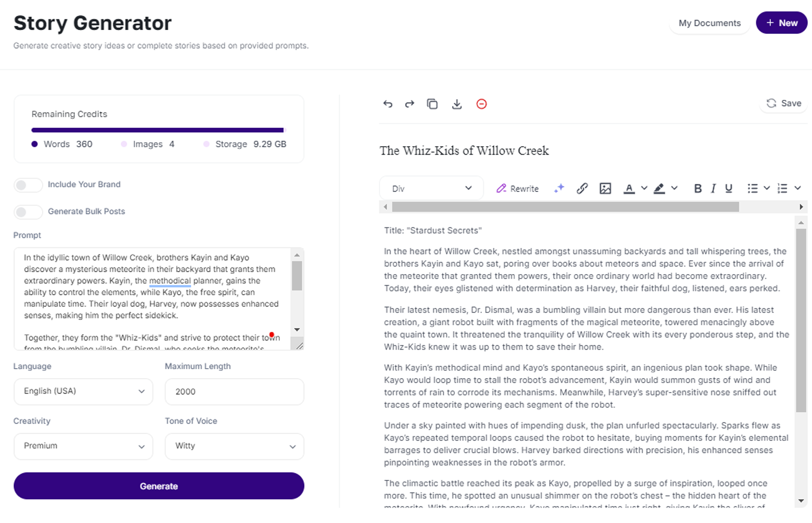Remove the document using the red minus icon
The height and width of the screenshot is (523, 812).
(481, 104)
